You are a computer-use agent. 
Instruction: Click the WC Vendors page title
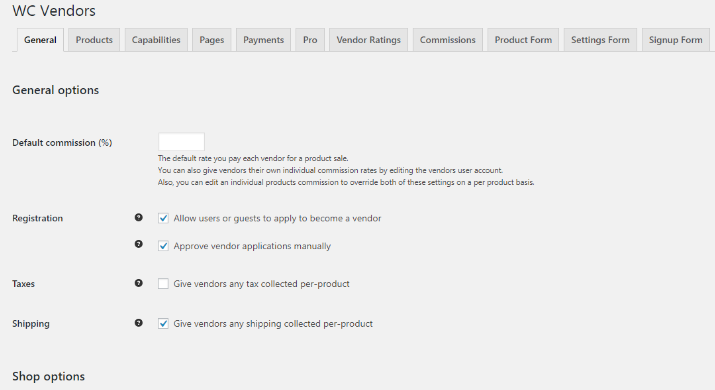coord(54,11)
